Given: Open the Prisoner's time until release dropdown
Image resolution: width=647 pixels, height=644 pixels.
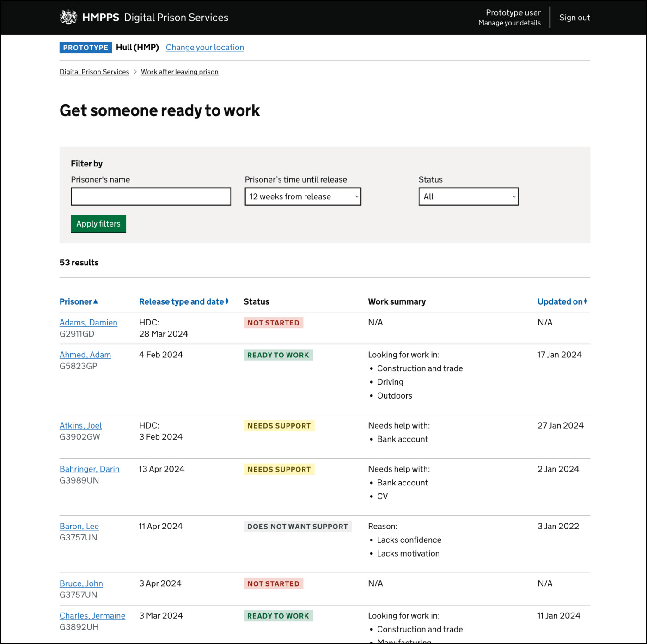Looking at the screenshot, I should pyautogui.click(x=303, y=196).
